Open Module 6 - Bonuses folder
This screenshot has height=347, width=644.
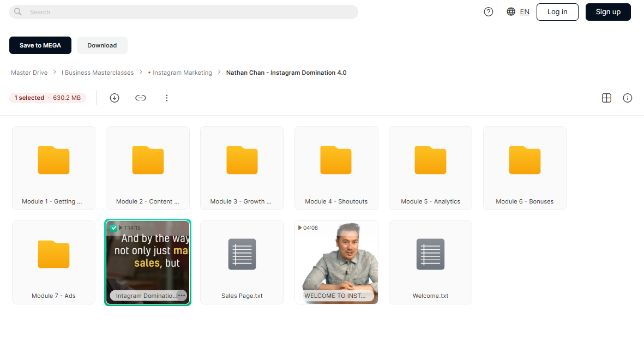525,167
